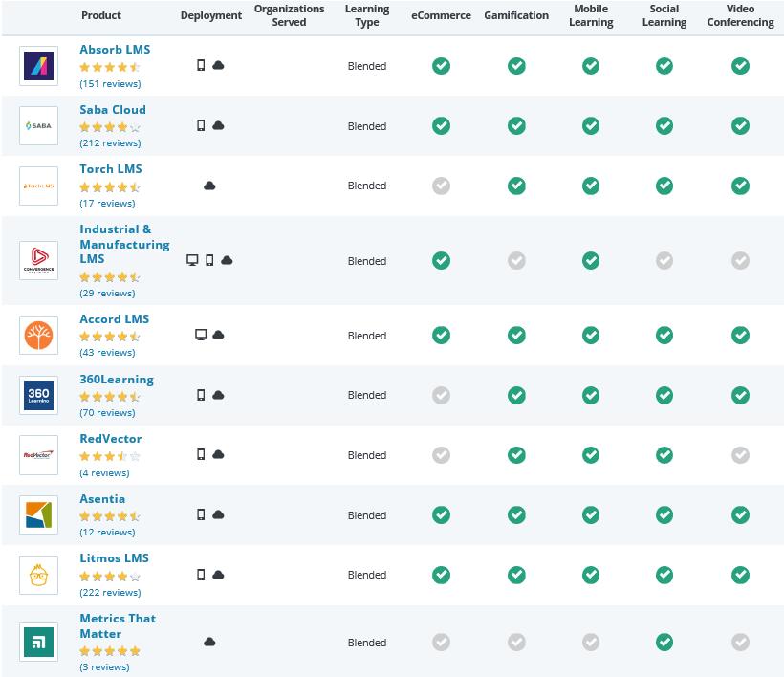Viewport: 784px width, 677px height.
Task: Click the 360Learning logo icon
Action: click(38, 395)
